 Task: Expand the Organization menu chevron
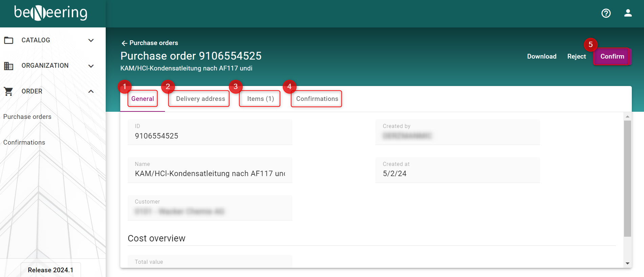pyautogui.click(x=91, y=66)
